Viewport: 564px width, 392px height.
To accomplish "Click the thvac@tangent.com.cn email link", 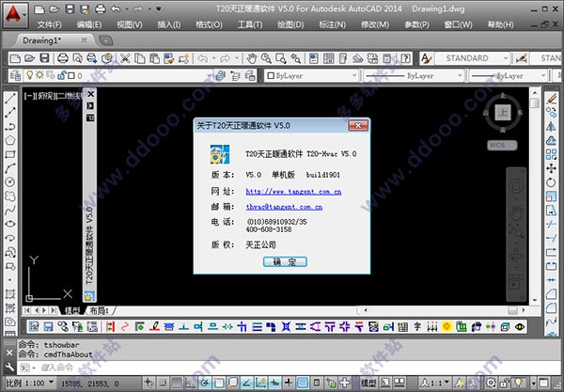I will (x=283, y=206).
